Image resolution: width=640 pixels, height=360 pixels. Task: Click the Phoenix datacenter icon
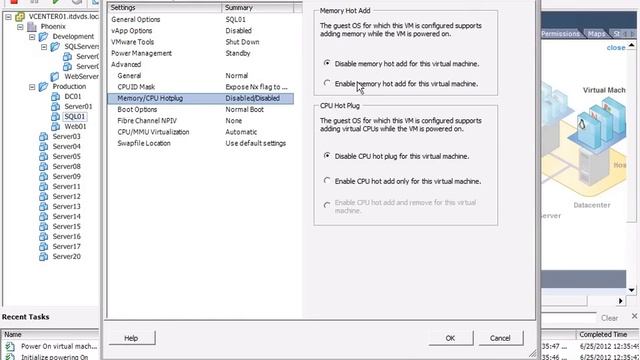point(32,27)
